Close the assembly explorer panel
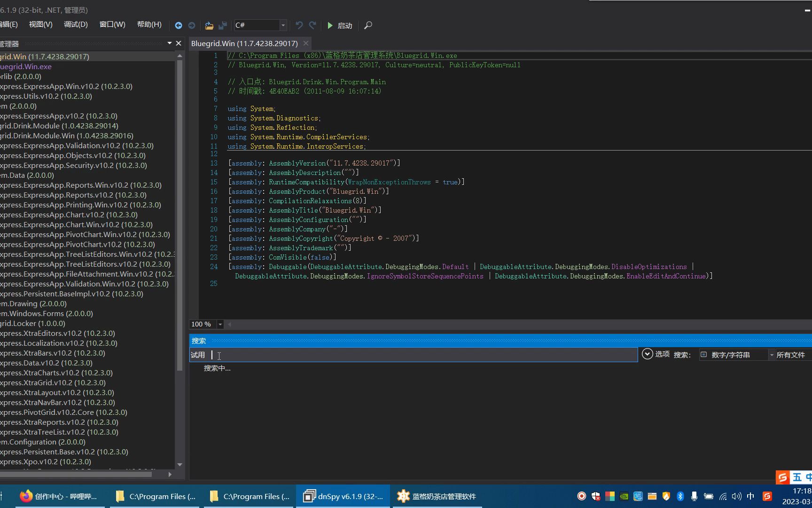 [179, 43]
